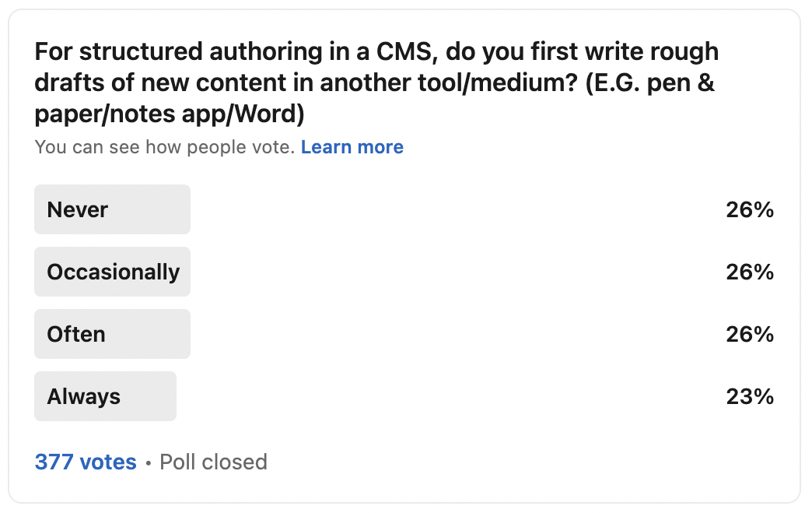Click the dot separator before Poll closed
The height and width of the screenshot is (513, 812).
[x=148, y=462]
